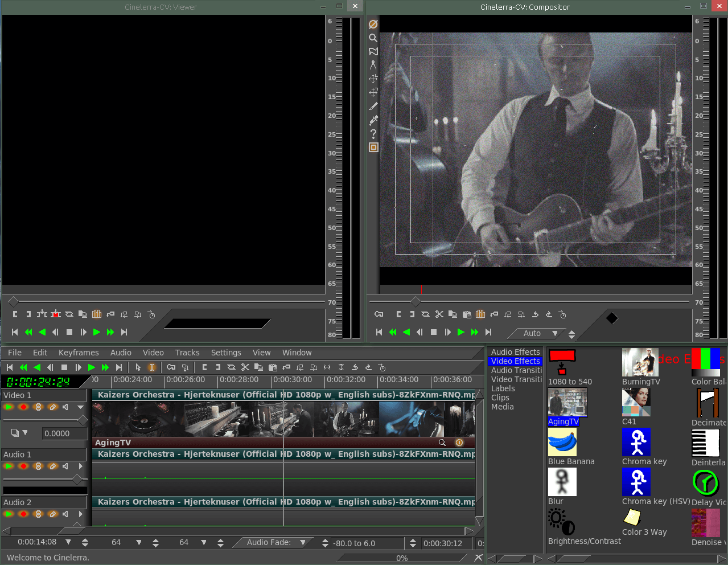
Task: Click AgingTV effect magnifier show controls icon
Action: click(x=442, y=443)
